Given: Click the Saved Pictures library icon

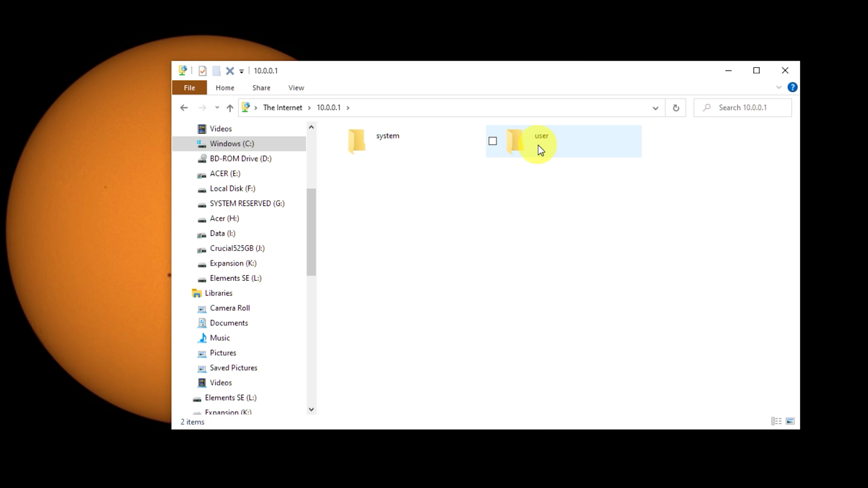Looking at the screenshot, I should tap(202, 368).
